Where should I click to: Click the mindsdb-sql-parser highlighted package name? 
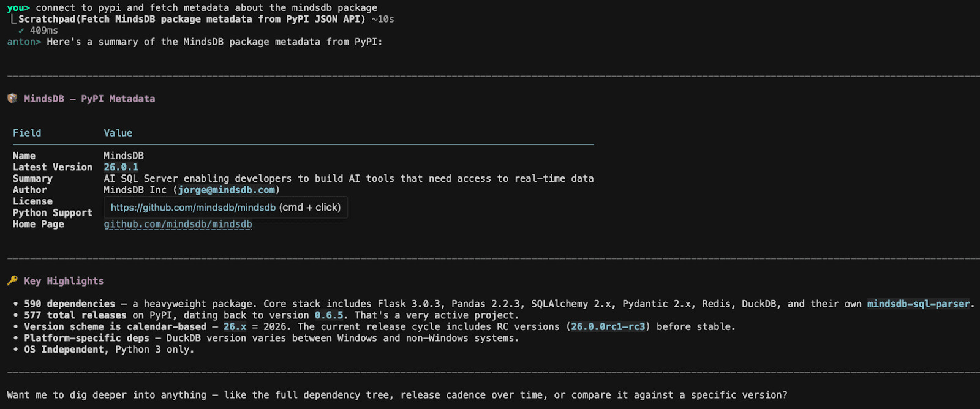[918, 304]
